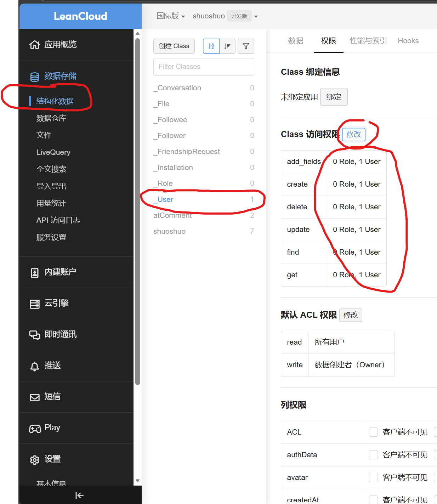Switch to the 性能与索引 tab
This screenshot has width=437, height=504.
click(368, 41)
